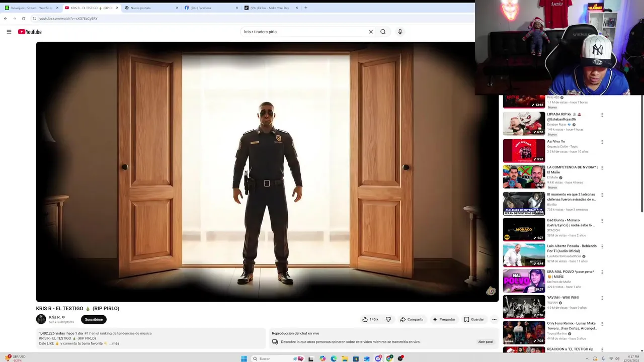The height and width of the screenshot is (362, 644).
Task: Open a new browser tab
Action: (305, 8)
